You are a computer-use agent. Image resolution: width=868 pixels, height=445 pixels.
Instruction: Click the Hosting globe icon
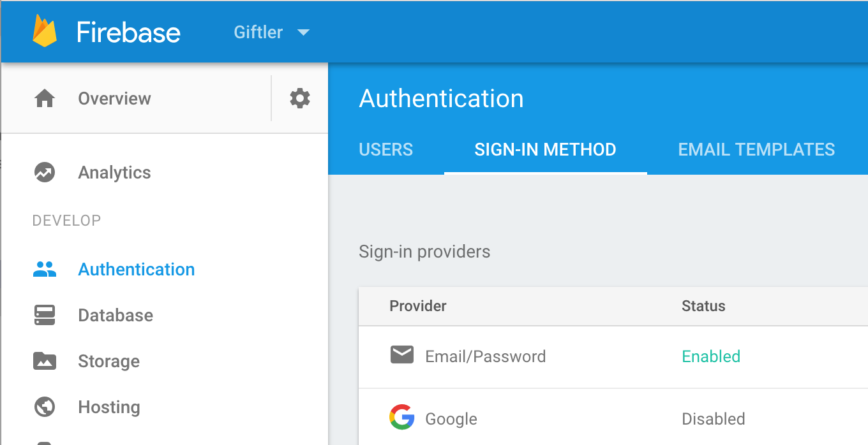click(45, 407)
